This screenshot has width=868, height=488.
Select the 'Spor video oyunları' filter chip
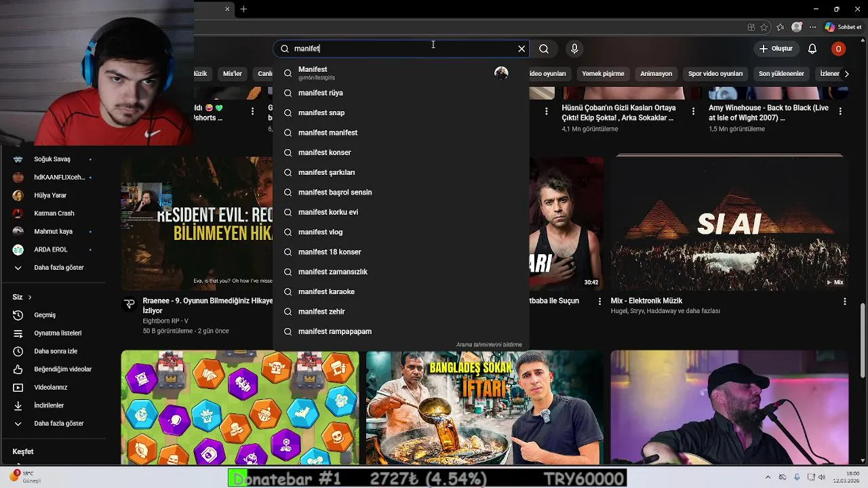click(x=715, y=73)
